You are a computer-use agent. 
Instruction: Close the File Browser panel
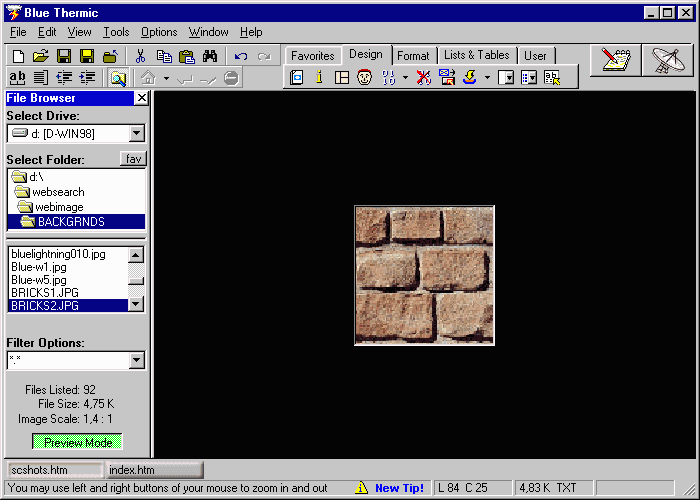142,98
